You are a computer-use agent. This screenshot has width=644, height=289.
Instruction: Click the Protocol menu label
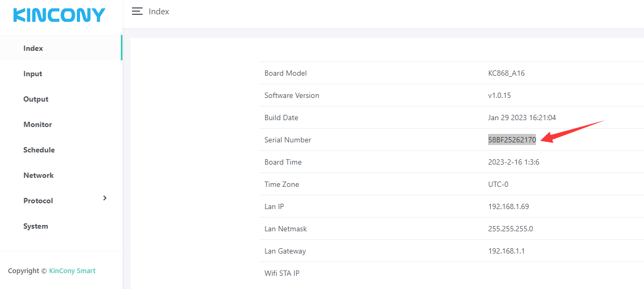38,201
